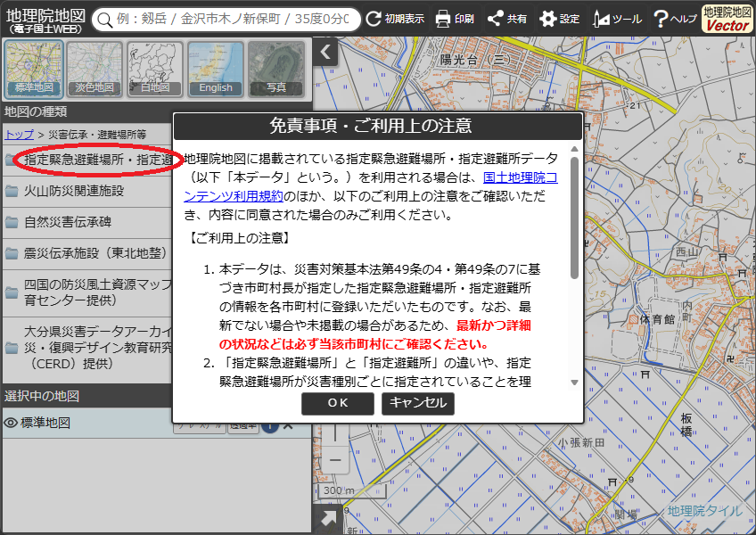Click 体育館 label on the map

point(657,319)
